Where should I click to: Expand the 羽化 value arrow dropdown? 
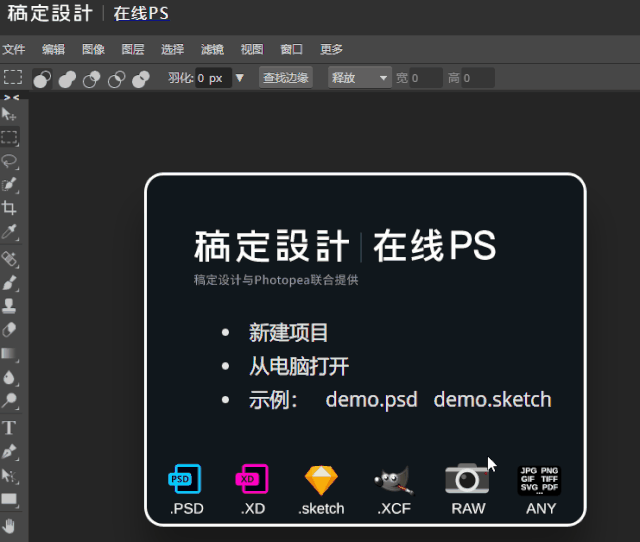[240, 78]
